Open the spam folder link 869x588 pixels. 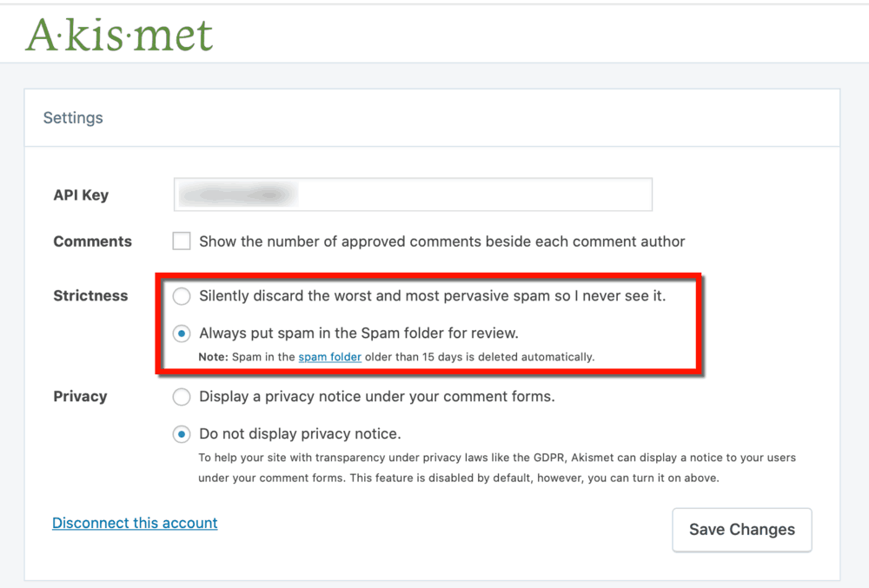(329, 356)
